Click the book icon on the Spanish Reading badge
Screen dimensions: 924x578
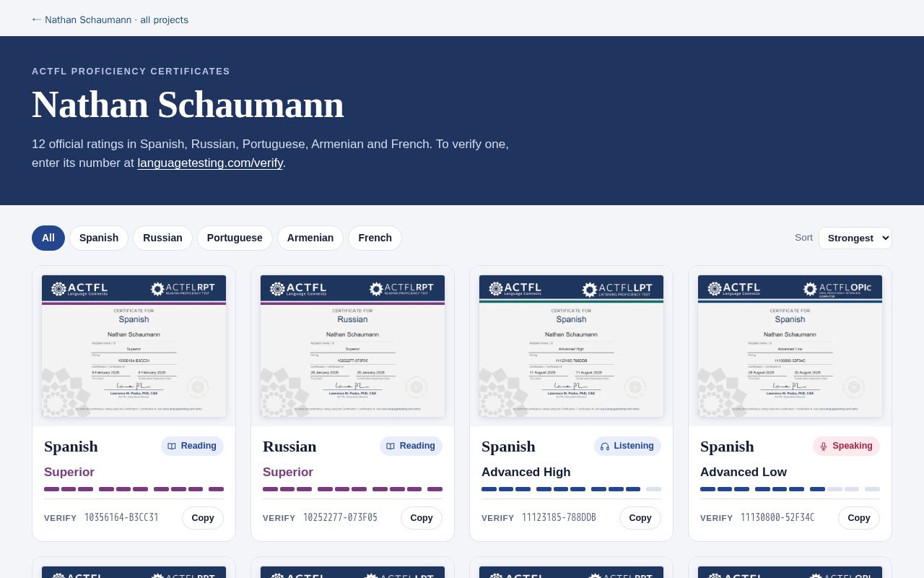click(x=172, y=447)
